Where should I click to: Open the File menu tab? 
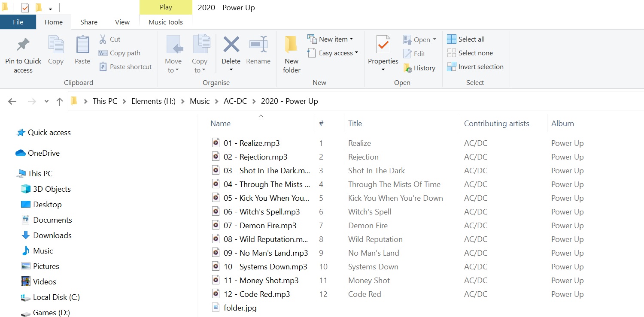pos(18,22)
